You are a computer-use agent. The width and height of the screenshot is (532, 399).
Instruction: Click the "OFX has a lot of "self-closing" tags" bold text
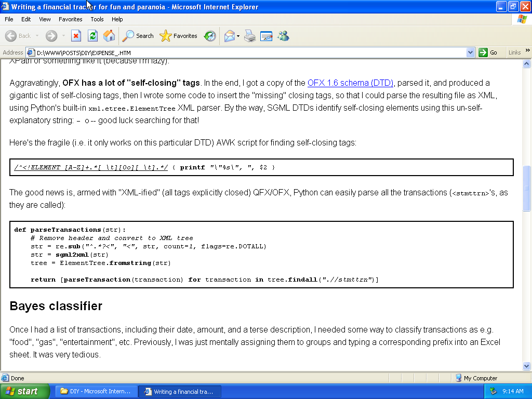coord(131,83)
